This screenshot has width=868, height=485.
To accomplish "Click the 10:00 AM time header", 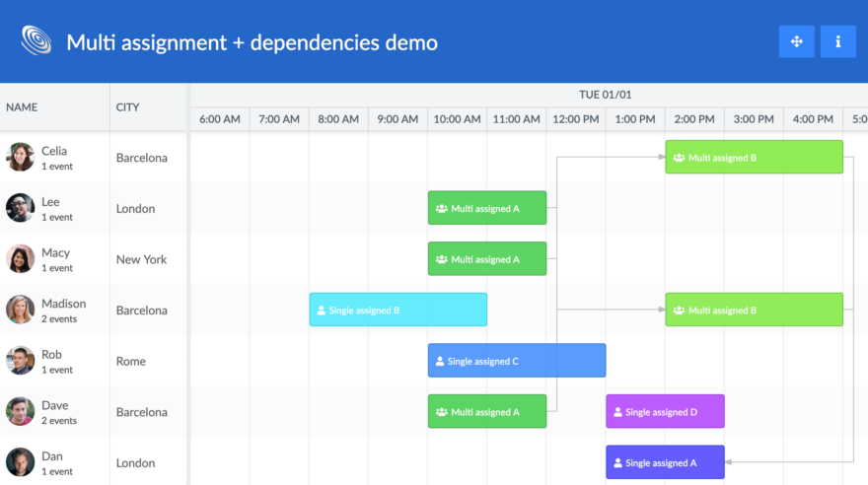I will click(457, 119).
